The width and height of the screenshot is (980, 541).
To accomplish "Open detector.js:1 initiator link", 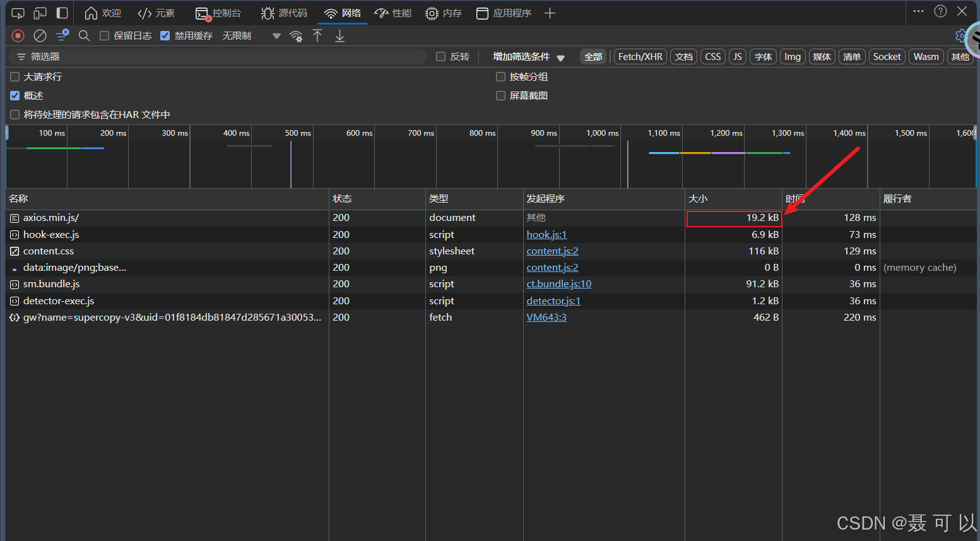I will (553, 301).
